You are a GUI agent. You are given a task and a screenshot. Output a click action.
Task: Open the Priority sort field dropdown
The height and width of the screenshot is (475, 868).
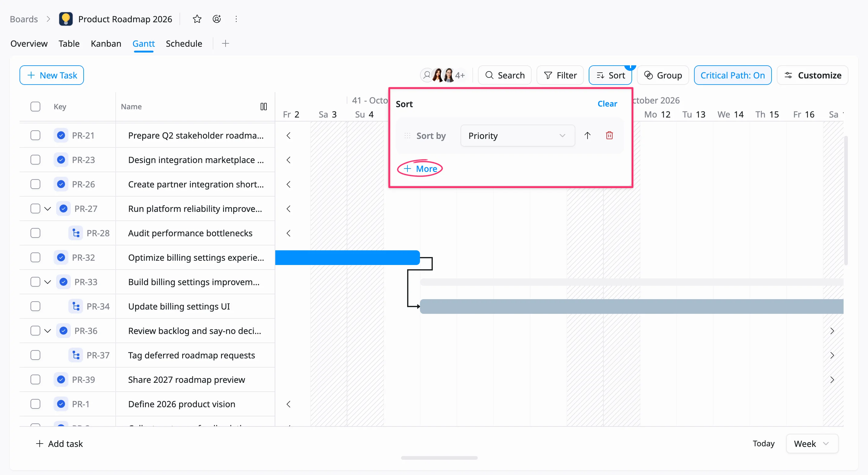pyautogui.click(x=517, y=136)
